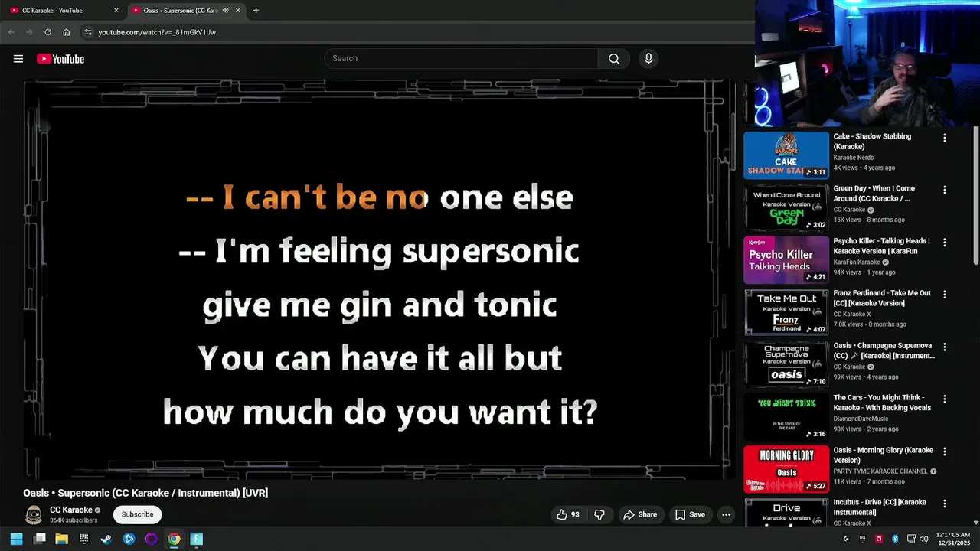This screenshot has height=551, width=980.
Task: Open volume control in system tray
Action: point(923,539)
